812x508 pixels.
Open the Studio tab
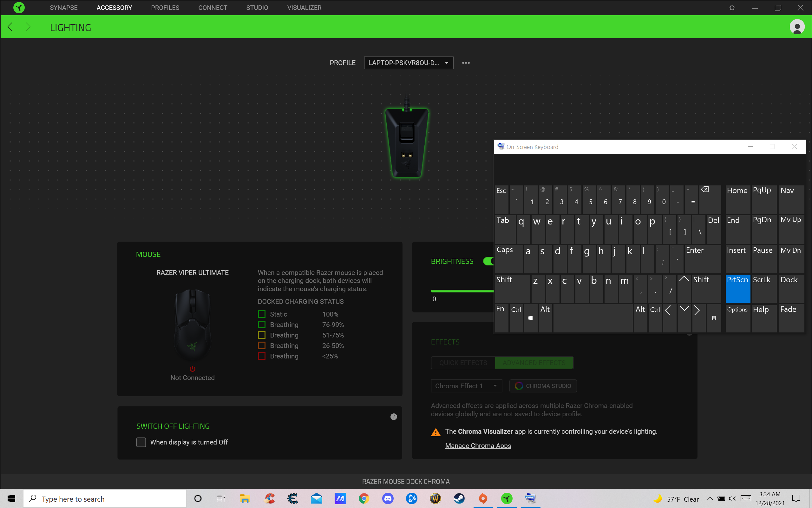(x=257, y=7)
